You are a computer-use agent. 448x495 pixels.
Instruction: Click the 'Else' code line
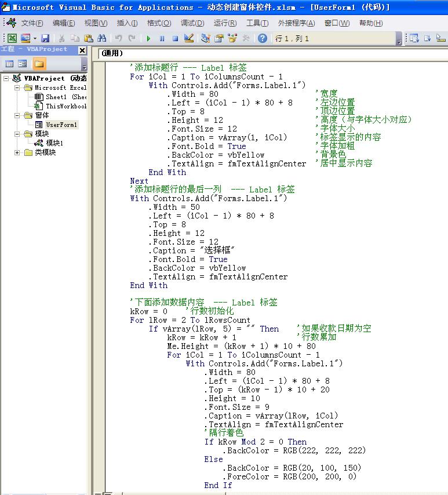(213, 459)
